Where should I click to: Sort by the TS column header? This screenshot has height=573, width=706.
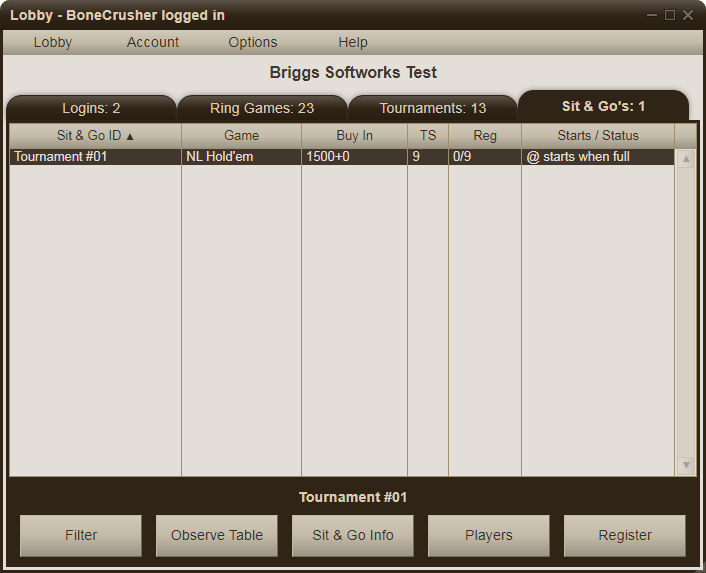(428, 135)
